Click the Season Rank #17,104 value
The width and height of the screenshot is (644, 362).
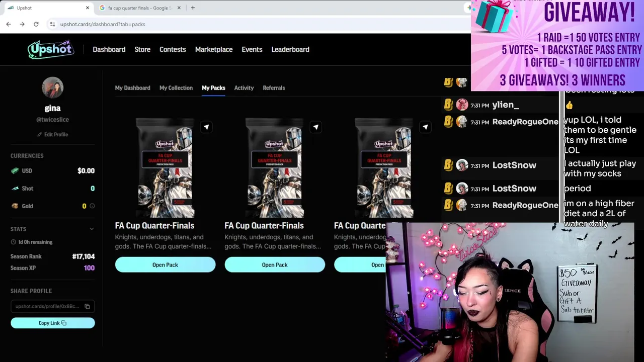(x=84, y=256)
